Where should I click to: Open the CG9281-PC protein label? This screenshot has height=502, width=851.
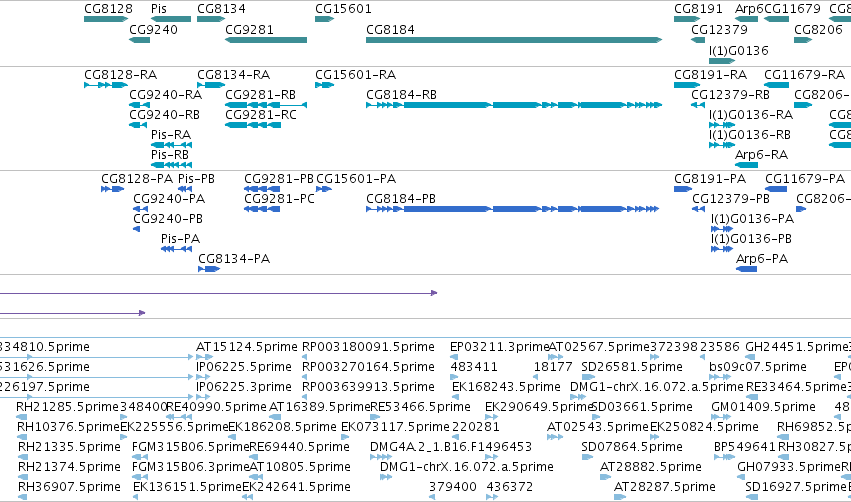pos(280,199)
